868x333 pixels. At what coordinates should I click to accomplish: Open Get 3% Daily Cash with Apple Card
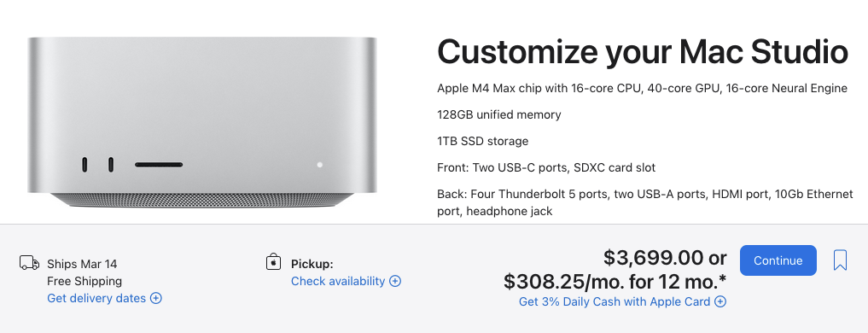coord(615,301)
